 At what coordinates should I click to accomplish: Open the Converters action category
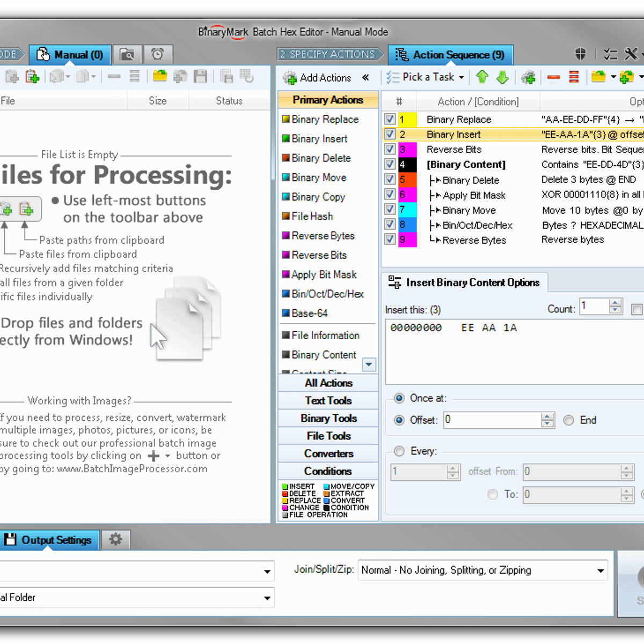[x=328, y=453]
